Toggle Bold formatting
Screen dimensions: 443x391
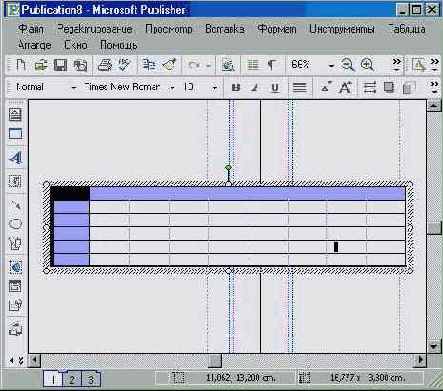coord(236,88)
